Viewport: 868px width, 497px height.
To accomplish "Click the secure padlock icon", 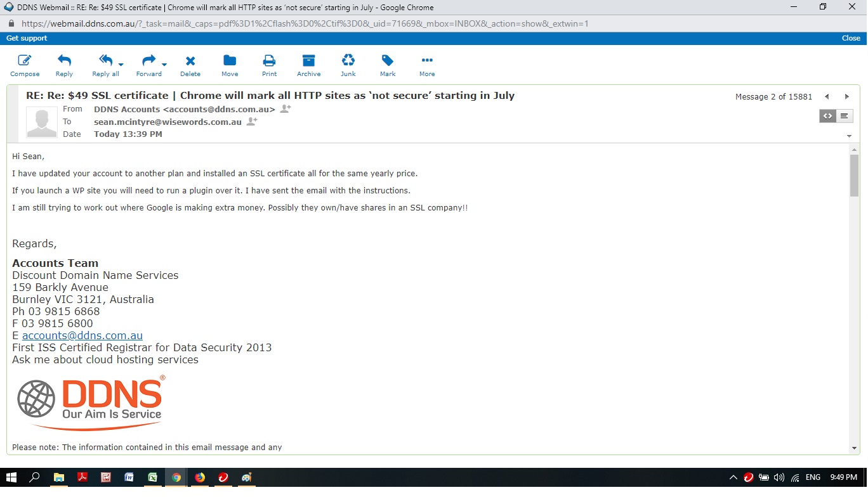I will [x=11, y=23].
